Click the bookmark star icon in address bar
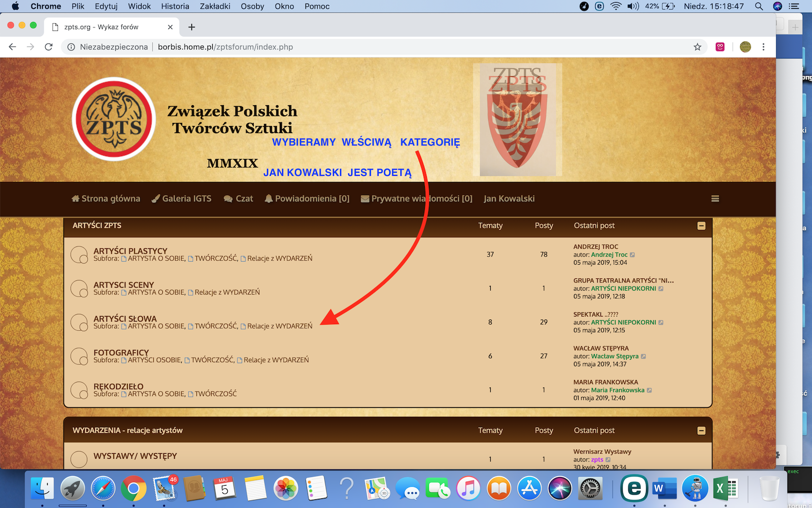This screenshot has width=812, height=508. coord(697,47)
